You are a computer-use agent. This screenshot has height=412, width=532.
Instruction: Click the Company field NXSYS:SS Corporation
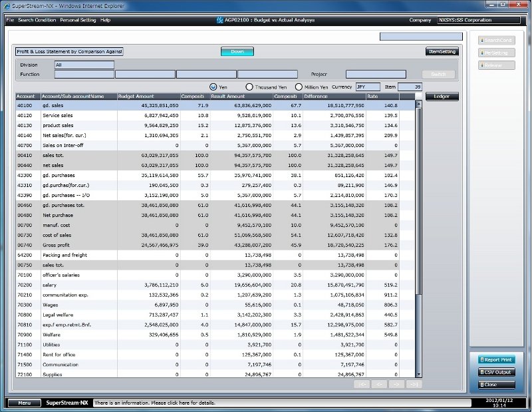click(479, 20)
